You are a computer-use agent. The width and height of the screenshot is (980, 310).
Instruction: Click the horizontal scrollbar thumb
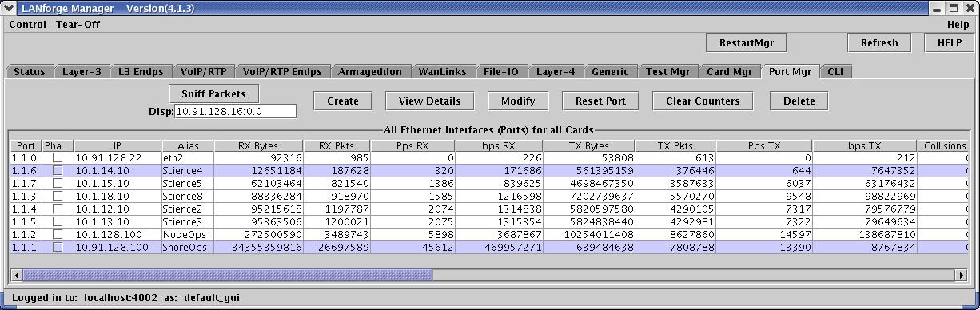tap(228, 275)
